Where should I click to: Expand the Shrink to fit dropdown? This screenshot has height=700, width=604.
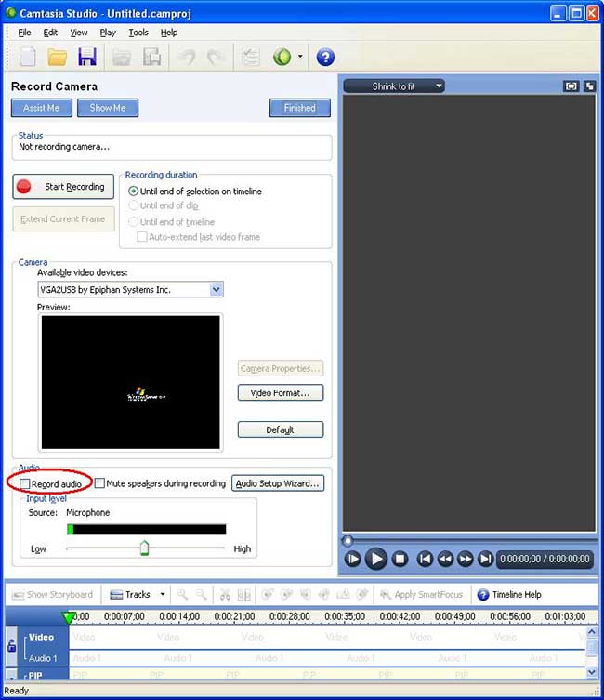(439, 86)
